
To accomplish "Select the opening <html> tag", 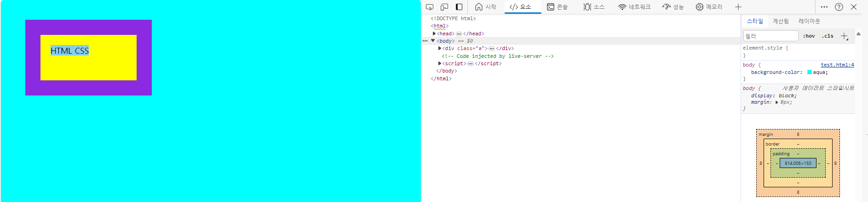I will 439,26.
